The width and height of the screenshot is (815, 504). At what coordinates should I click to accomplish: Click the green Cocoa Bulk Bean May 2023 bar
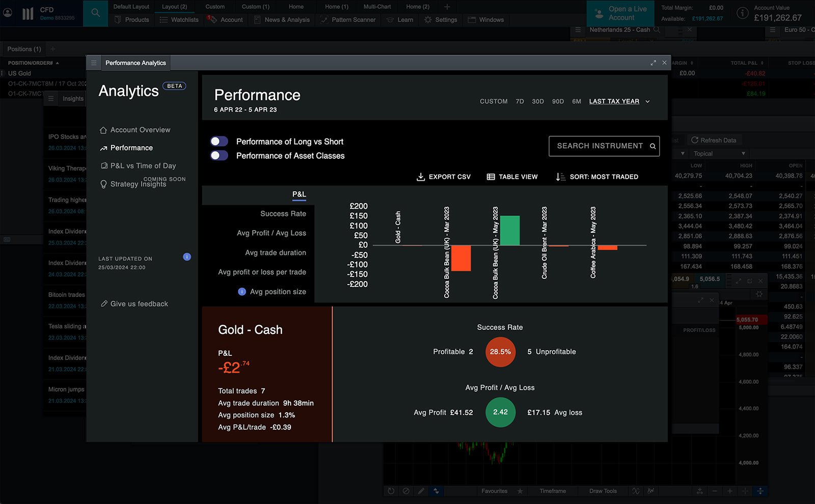510,231
